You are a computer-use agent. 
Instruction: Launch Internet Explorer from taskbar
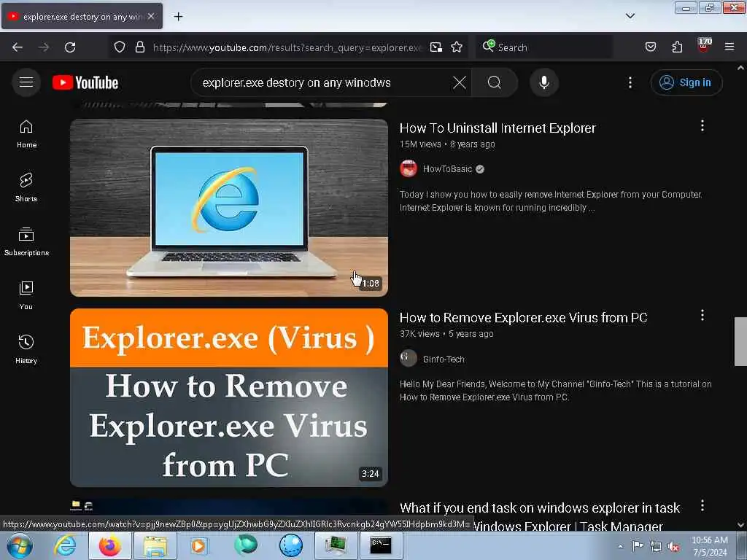tap(65, 545)
